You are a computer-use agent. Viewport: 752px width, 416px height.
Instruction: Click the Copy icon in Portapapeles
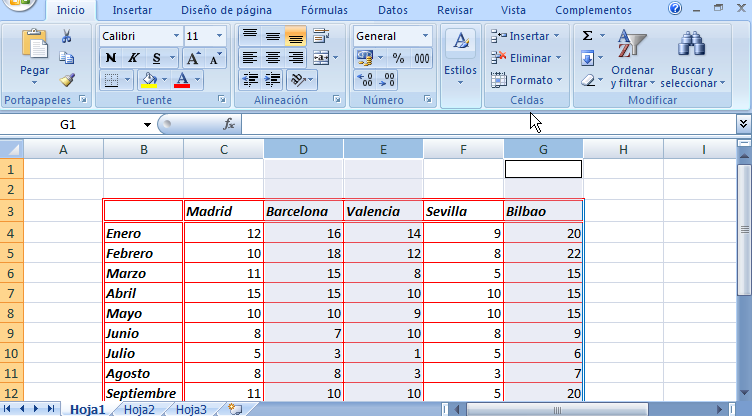coord(67,58)
